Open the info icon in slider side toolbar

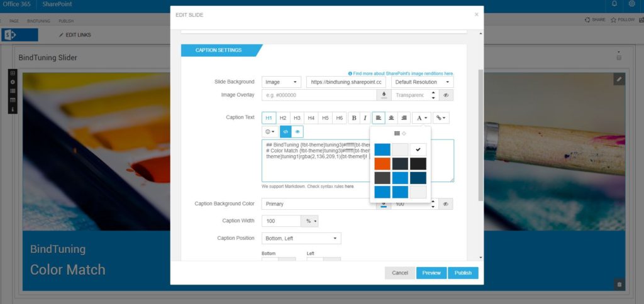(13, 109)
